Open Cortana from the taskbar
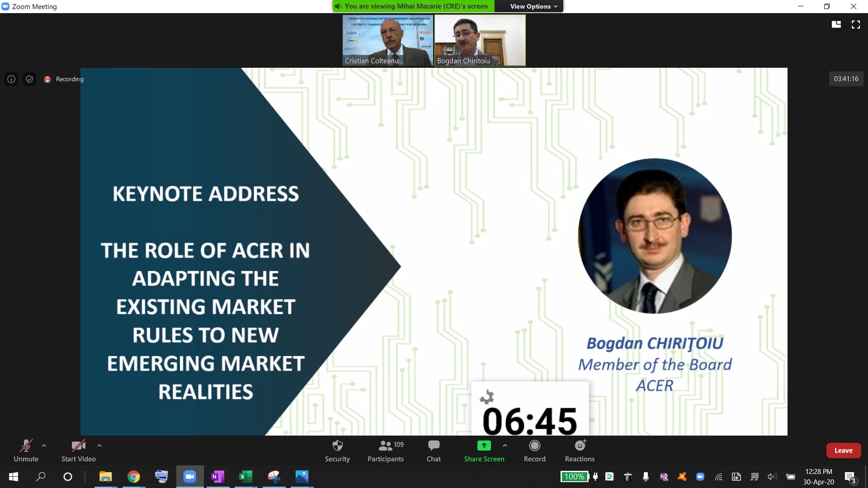Image resolution: width=868 pixels, height=488 pixels. pyautogui.click(x=68, y=477)
